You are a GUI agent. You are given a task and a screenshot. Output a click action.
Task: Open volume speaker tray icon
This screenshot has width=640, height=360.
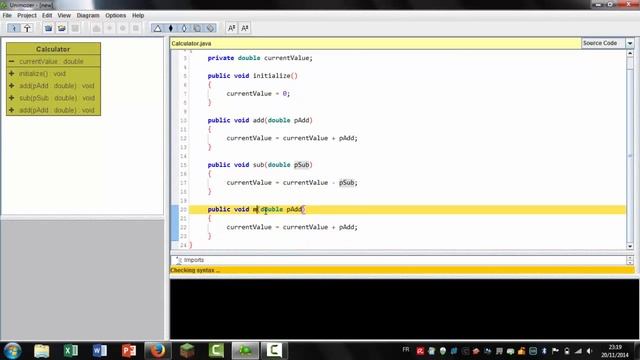tap(589, 351)
